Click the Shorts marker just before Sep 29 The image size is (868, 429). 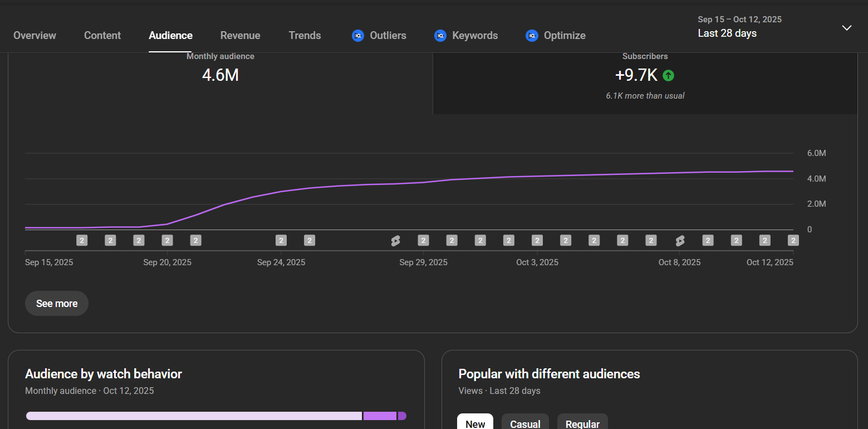(395, 241)
